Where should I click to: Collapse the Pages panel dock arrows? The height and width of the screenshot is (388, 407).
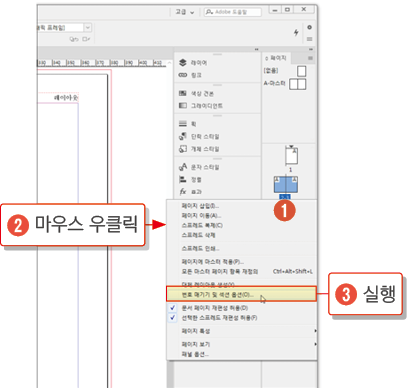click(311, 49)
